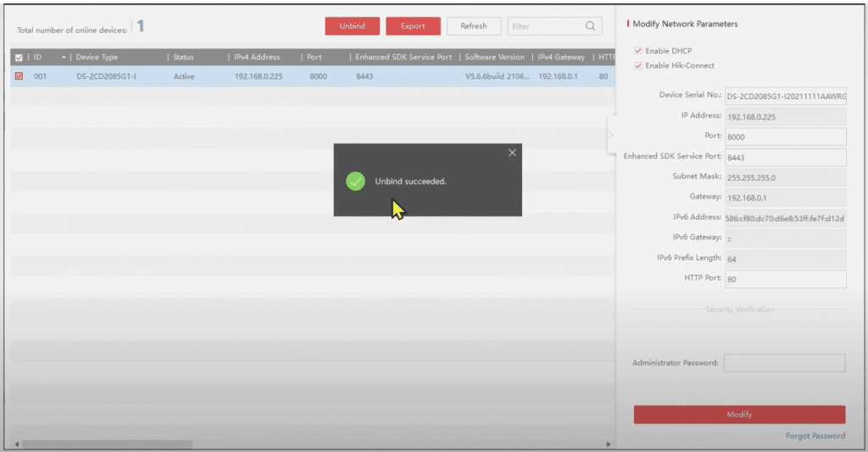Uncheck device 001 row checkbox
Image resolution: width=868 pixels, height=452 pixels.
coord(19,76)
